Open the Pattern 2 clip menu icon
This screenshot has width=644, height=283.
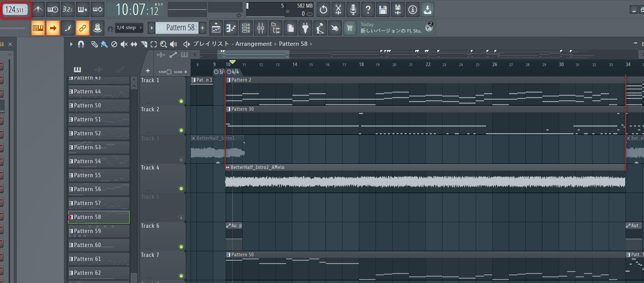tap(228, 80)
